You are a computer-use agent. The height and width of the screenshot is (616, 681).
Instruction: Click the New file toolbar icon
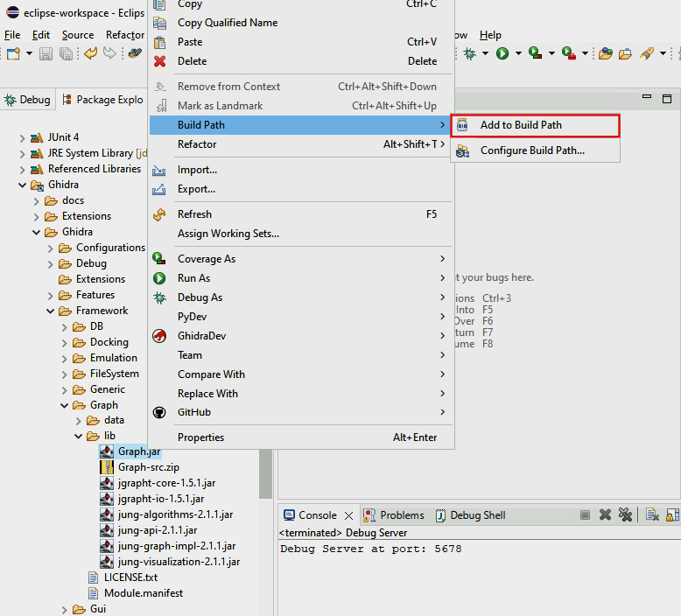coord(13,53)
